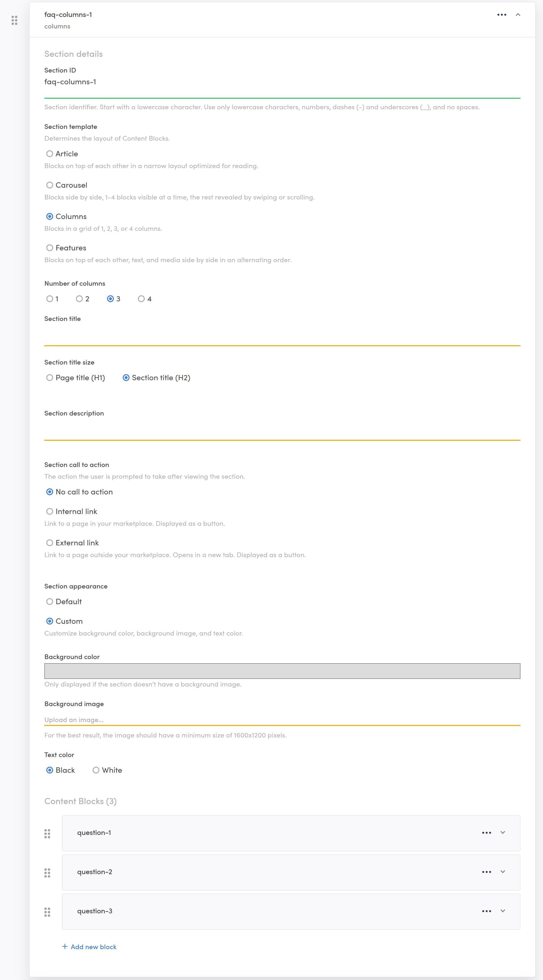Screen dimensions: 543x980
Task: Open the question-1 block options menu
Action: 486,833
